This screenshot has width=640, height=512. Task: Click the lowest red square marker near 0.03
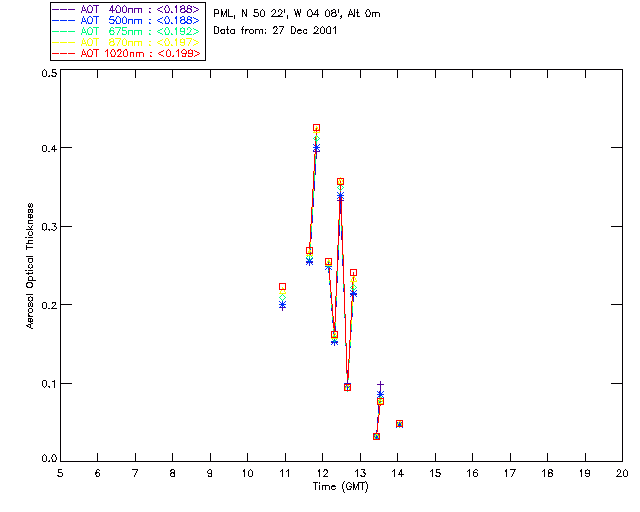(x=376, y=436)
